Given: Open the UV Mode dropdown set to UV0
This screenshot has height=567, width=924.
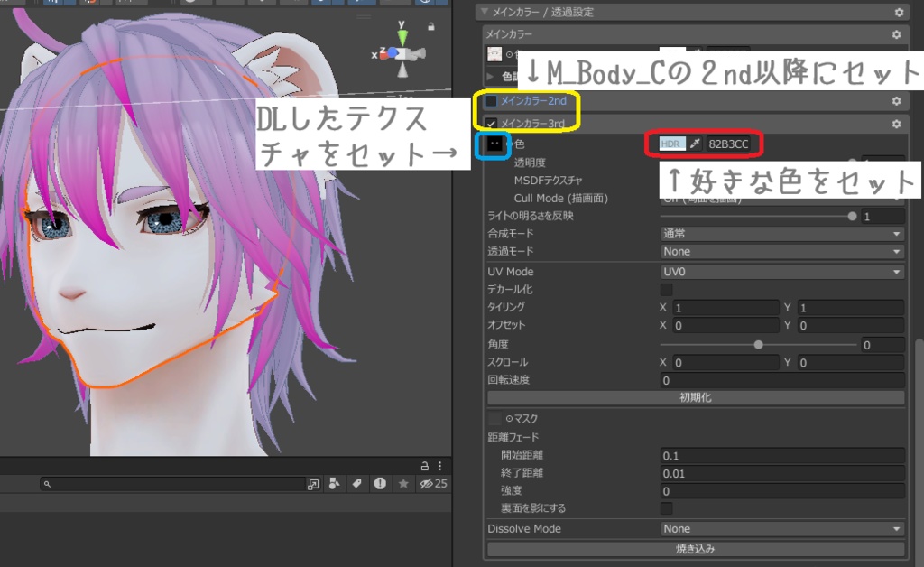Looking at the screenshot, I should 781,271.
